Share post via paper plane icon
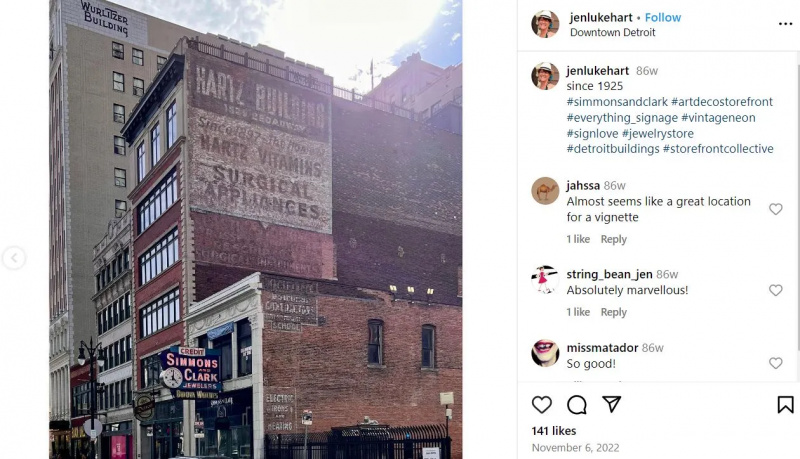 click(x=611, y=404)
